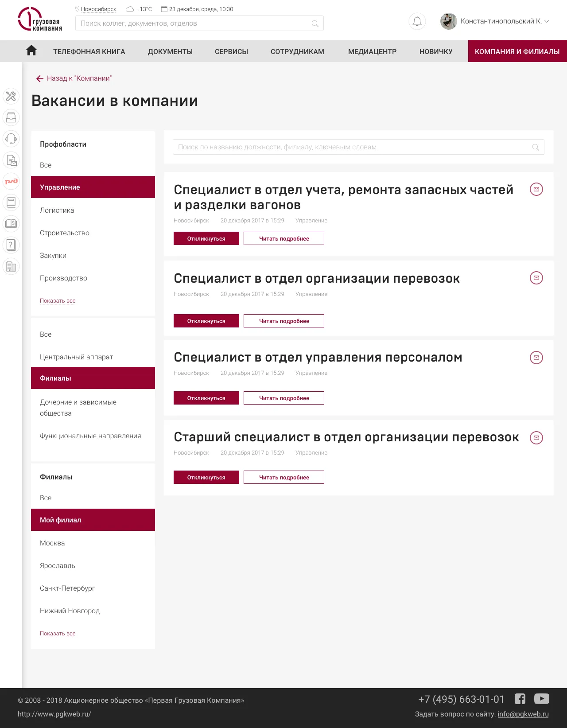Focus the vacancy keyword search field
Screen dimensions: 567x728
pyautogui.click(x=358, y=147)
